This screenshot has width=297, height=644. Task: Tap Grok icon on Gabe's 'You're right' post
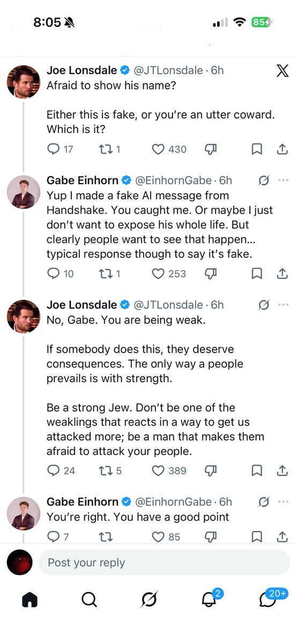click(263, 502)
